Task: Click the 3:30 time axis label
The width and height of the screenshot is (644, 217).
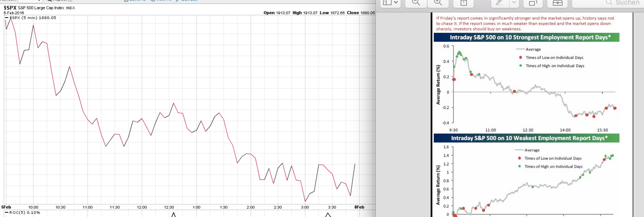Action: (332, 207)
